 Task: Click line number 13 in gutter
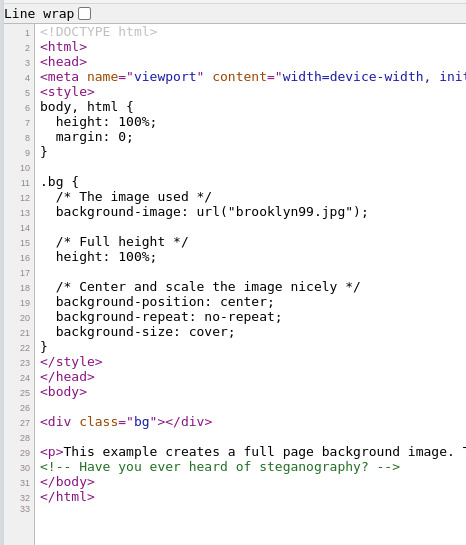tap(25, 213)
